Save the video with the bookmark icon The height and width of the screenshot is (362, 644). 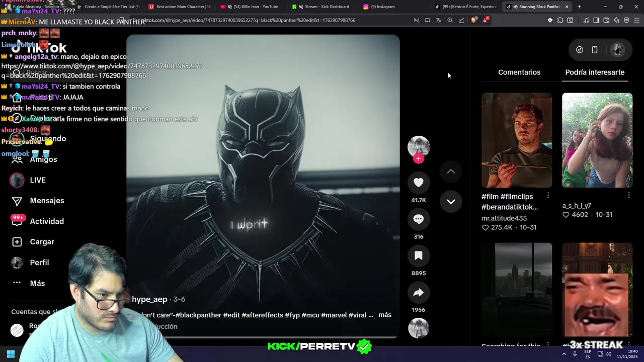[x=419, y=256]
